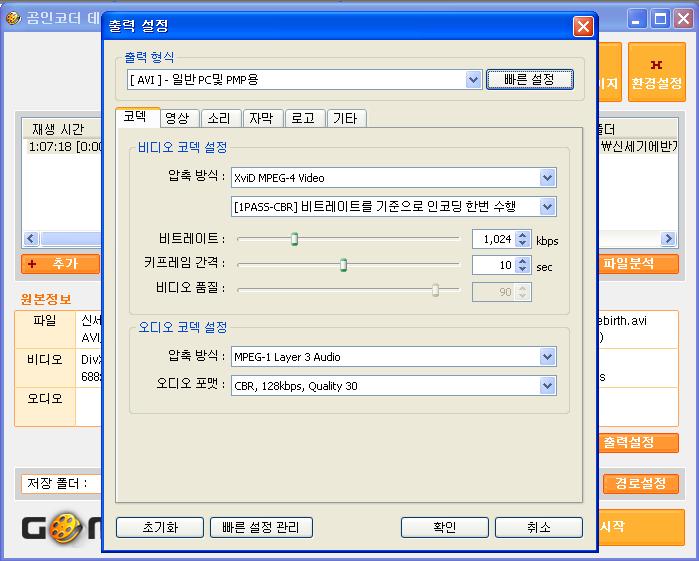The image size is (699, 561).
Task: Open the 자막 tab
Action: click(261, 118)
